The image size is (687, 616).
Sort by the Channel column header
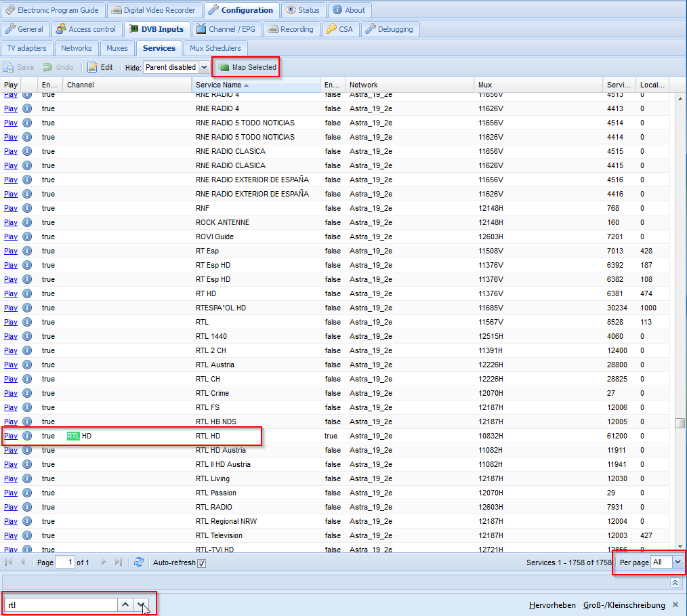click(x=127, y=85)
